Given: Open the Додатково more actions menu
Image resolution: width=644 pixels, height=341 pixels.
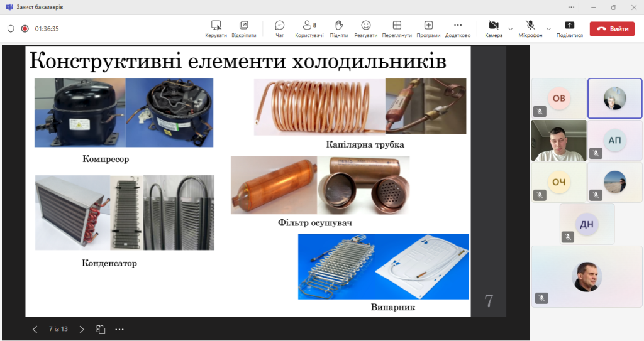Looking at the screenshot, I should click(457, 28).
